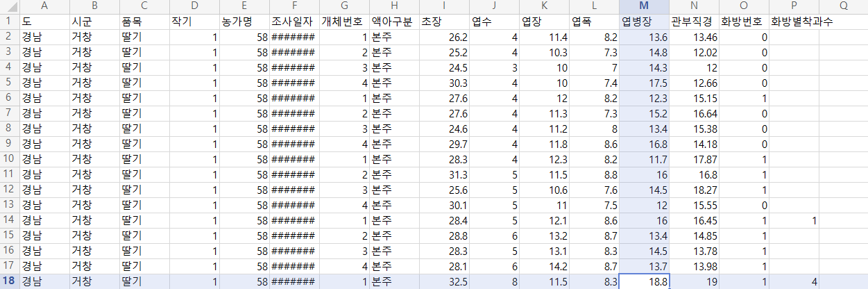Select row 18 header number
868x289 pixels.
[x=10, y=281]
